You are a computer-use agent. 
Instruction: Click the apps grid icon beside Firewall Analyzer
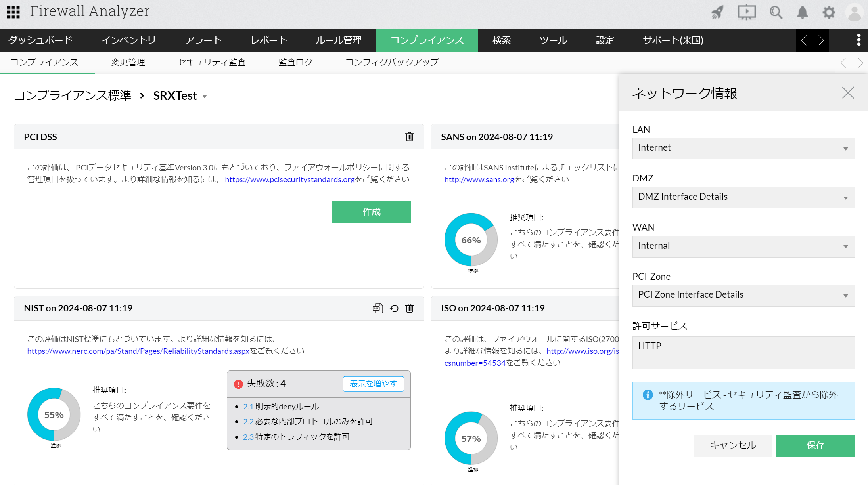[x=13, y=12]
